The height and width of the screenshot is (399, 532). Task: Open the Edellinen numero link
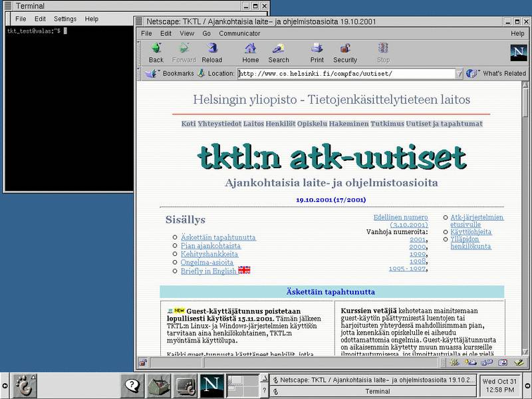pos(401,221)
